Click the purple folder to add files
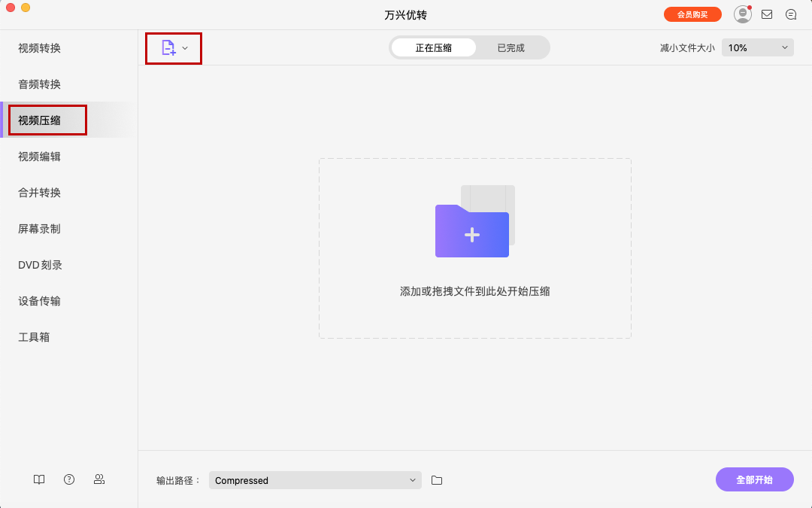812x508 pixels. tap(471, 233)
